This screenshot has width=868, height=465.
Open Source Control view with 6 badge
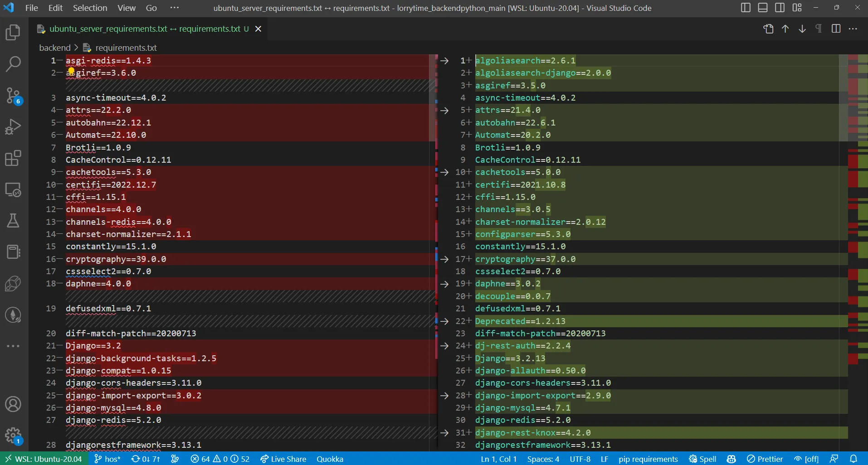point(13,96)
